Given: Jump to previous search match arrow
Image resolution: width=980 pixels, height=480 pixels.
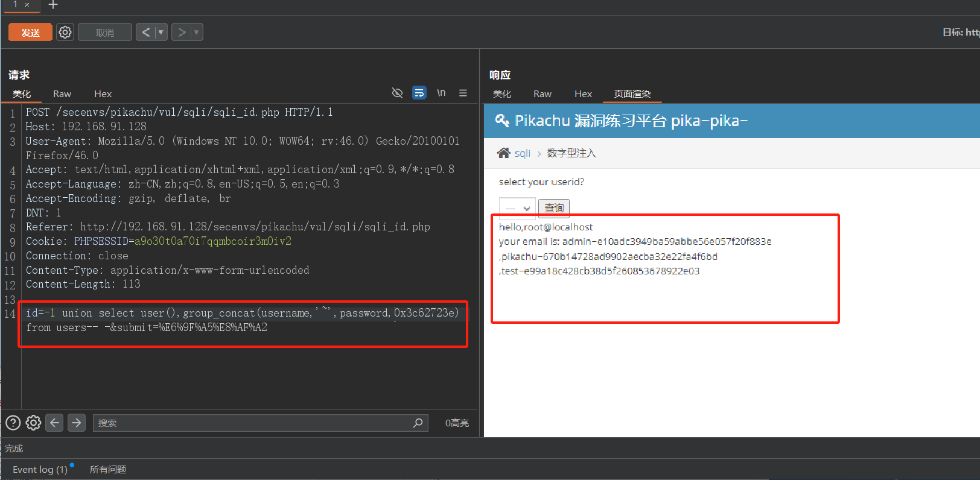Looking at the screenshot, I should click(x=54, y=423).
